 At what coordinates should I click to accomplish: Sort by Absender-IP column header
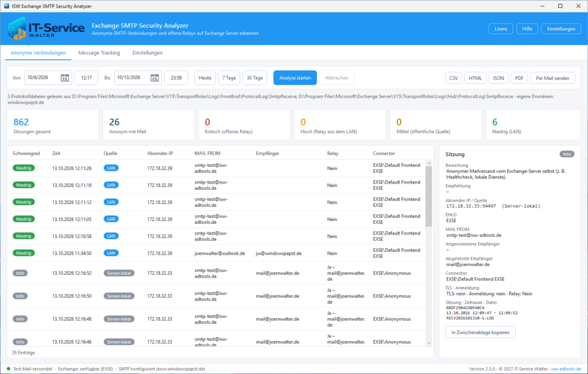pyautogui.click(x=160, y=153)
